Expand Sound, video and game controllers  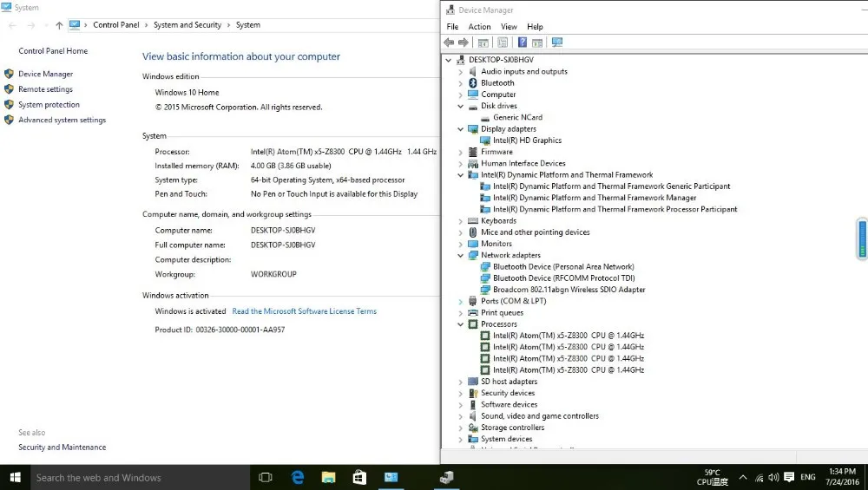(461, 416)
